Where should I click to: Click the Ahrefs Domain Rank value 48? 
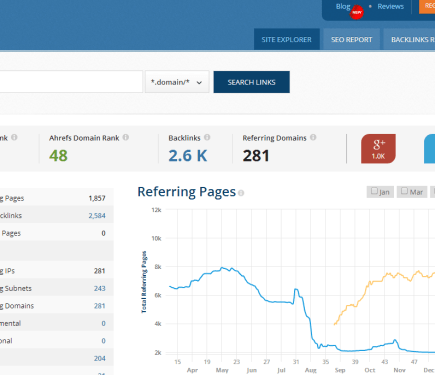click(x=58, y=156)
